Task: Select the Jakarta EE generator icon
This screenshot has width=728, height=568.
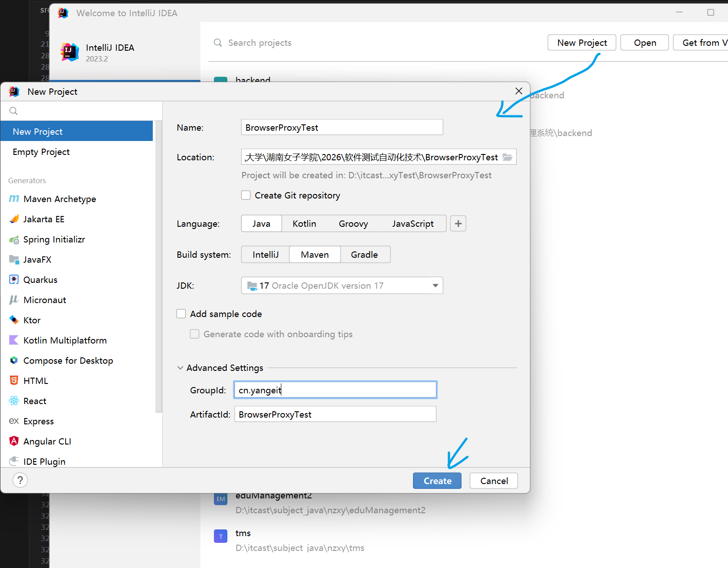Action: click(14, 219)
